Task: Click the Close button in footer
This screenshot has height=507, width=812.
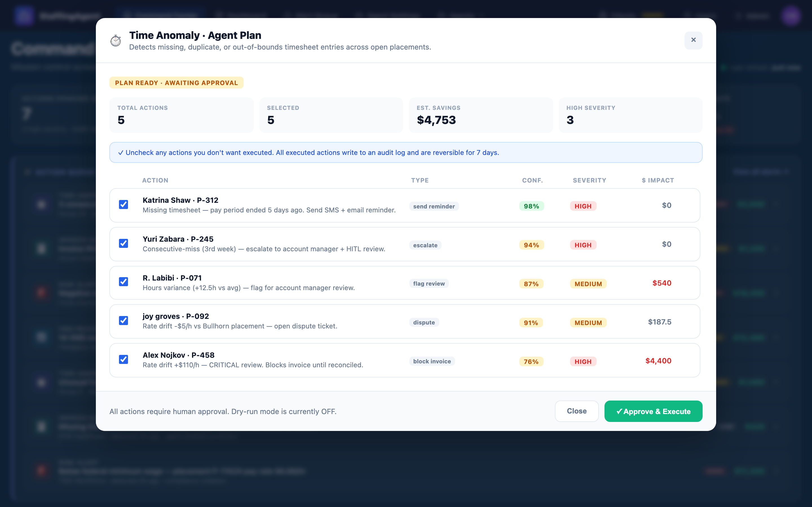Action: [577, 411]
